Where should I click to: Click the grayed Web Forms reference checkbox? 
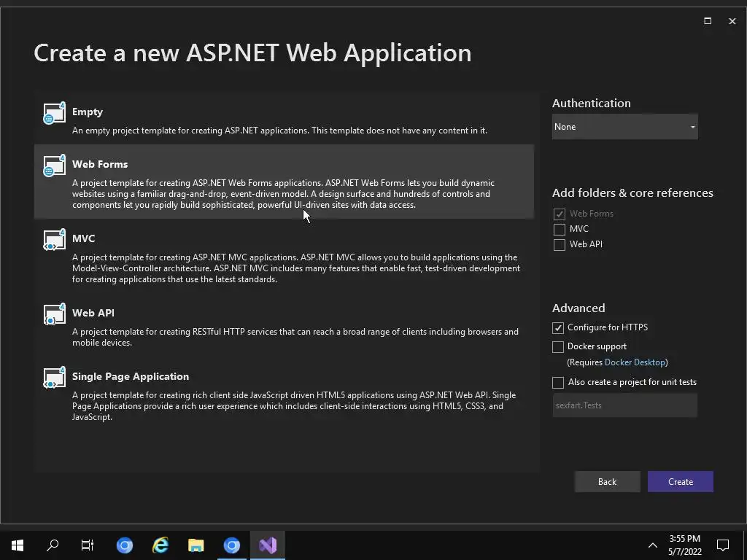560,214
